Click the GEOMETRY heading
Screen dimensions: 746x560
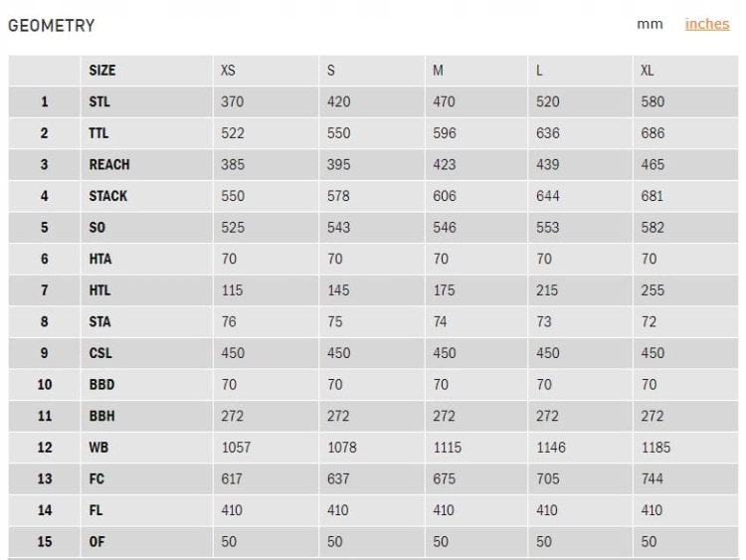tap(52, 25)
